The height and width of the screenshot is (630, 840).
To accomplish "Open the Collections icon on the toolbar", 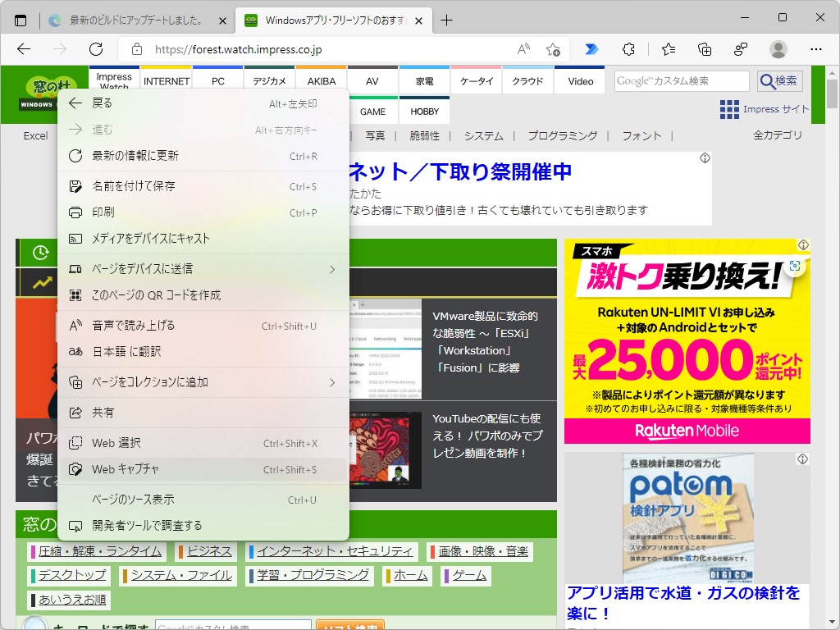I will click(705, 49).
